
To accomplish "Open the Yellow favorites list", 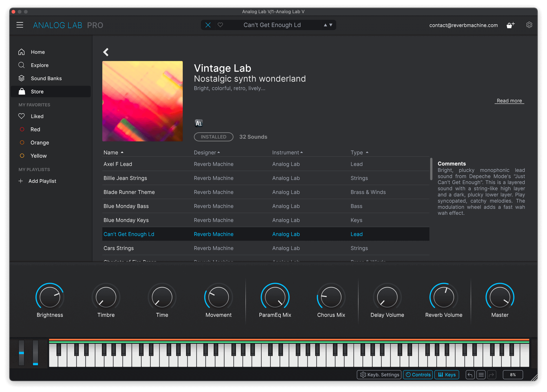I will coord(51,156).
